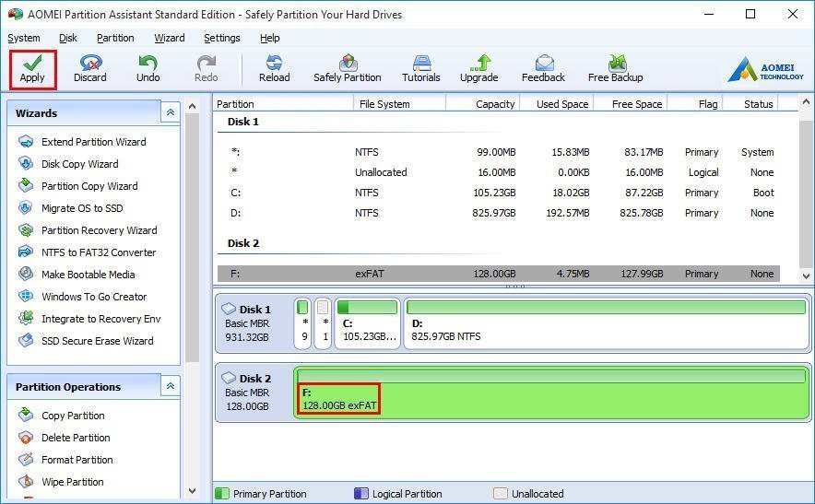The width and height of the screenshot is (815, 504).
Task: Select C: 105.23GB block in disk map
Action: pyautogui.click(x=368, y=323)
